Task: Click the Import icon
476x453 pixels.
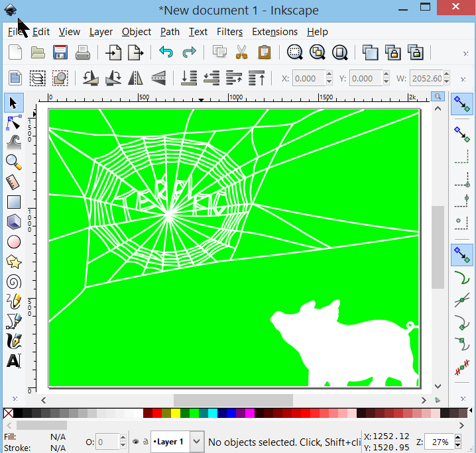Action: pyautogui.click(x=113, y=52)
